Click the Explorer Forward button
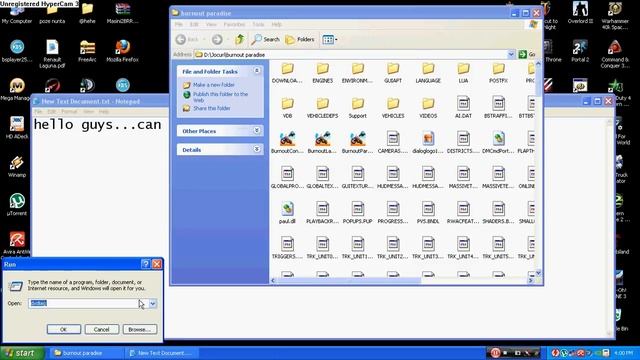 (217, 40)
